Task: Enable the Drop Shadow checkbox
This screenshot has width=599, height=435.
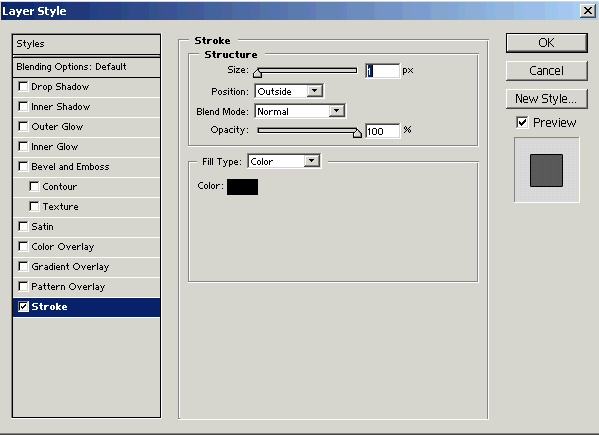Action: pyautogui.click(x=23, y=87)
